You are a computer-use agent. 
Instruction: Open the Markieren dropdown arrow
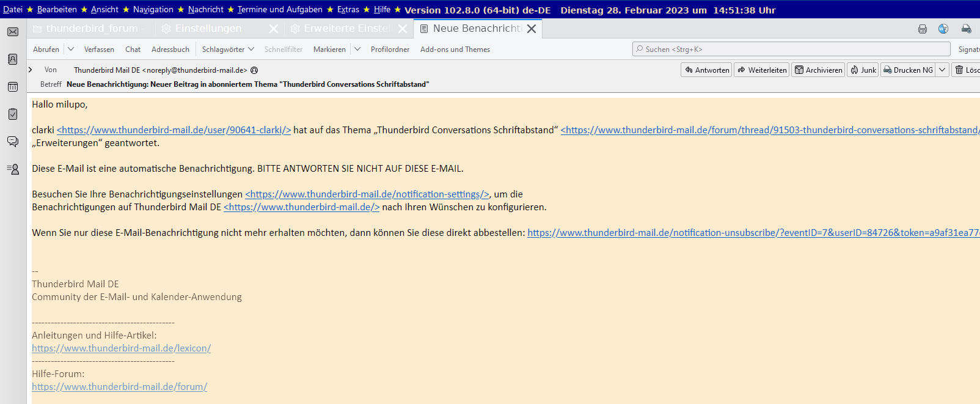[x=357, y=49]
